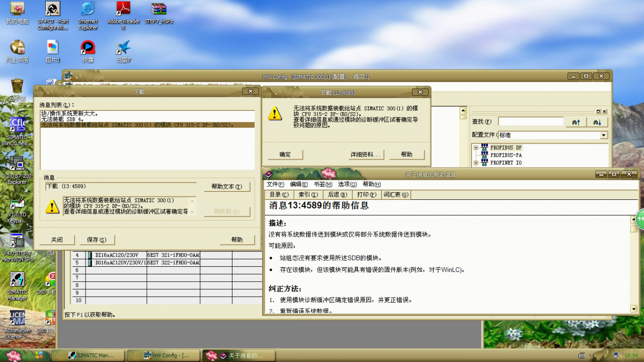Open the 选项(O) menu in help window
Image resolution: width=644 pixels, height=362 pixels.
(347, 184)
